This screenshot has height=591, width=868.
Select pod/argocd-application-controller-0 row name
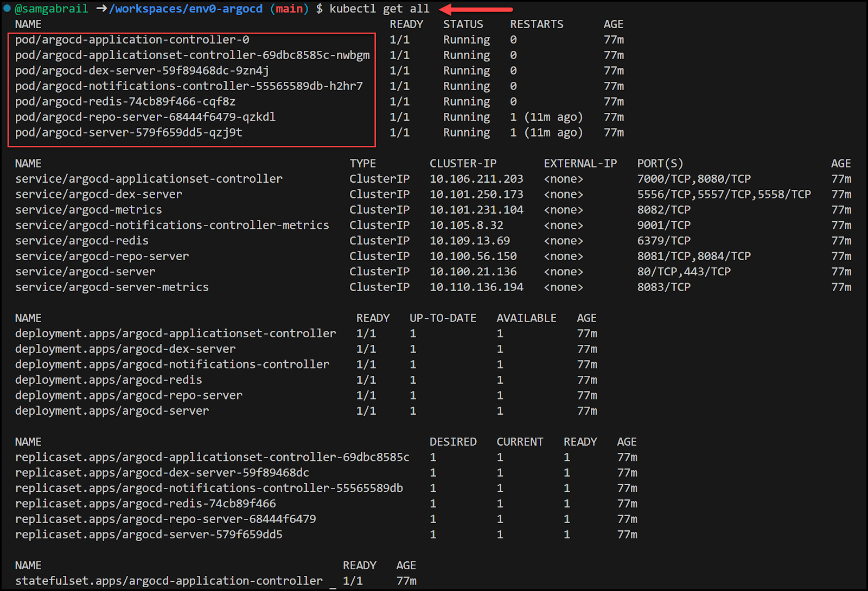tap(132, 40)
